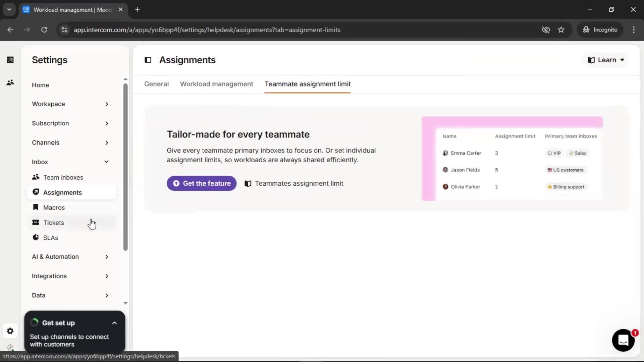Open a new browser tab
644x362 pixels.
(x=137, y=10)
